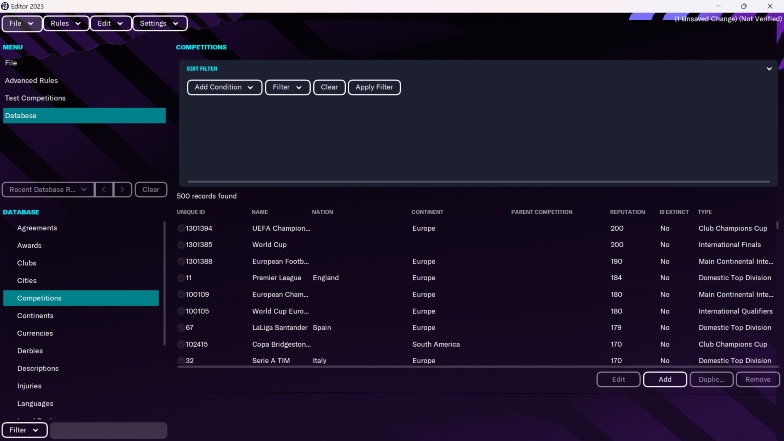Tick the selector for Premier League row
Image resolution: width=784 pixels, height=441 pixels.
(x=181, y=278)
